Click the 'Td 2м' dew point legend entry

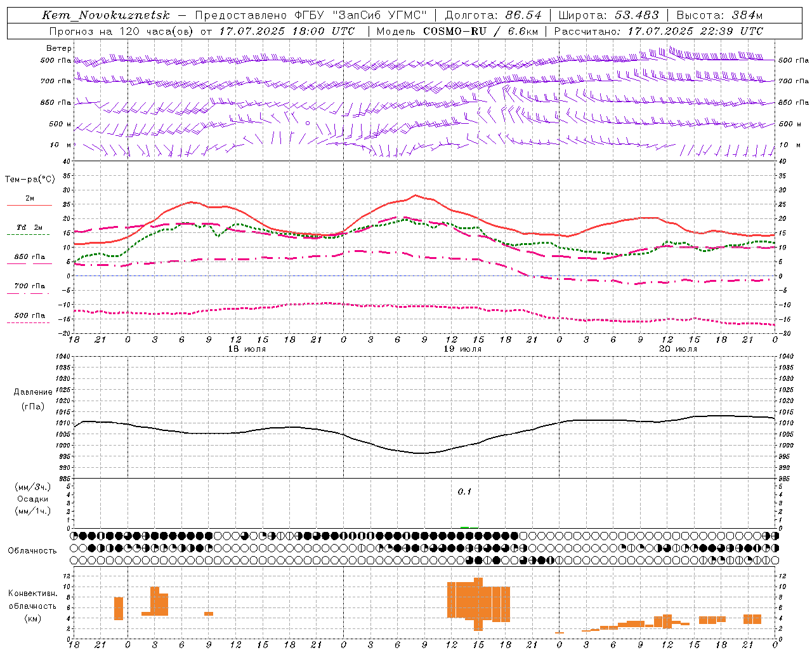[30, 227]
